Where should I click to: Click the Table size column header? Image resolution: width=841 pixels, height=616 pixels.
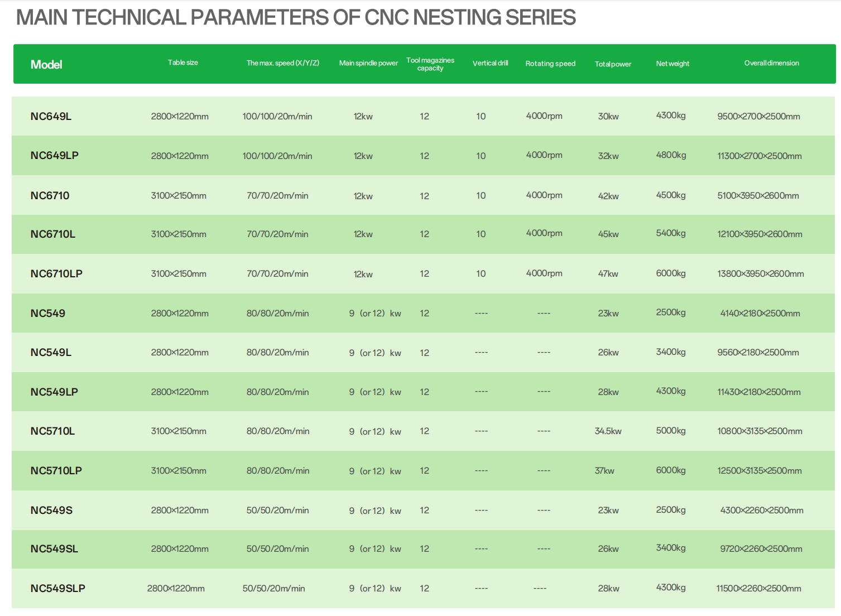coord(183,62)
